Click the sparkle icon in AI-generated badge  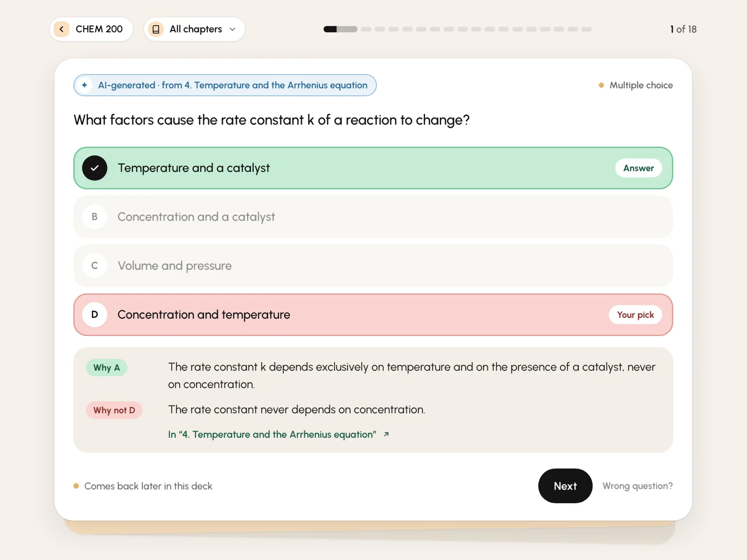[x=85, y=85]
